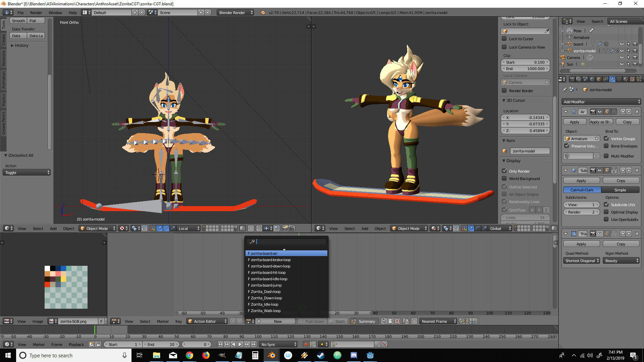Select Zorrita_Walk-loop action from list
This screenshot has height=362, width=644.
tap(286, 311)
